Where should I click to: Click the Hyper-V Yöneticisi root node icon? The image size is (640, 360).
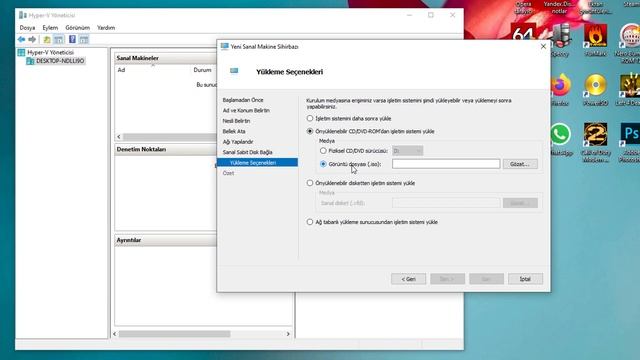point(21,52)
